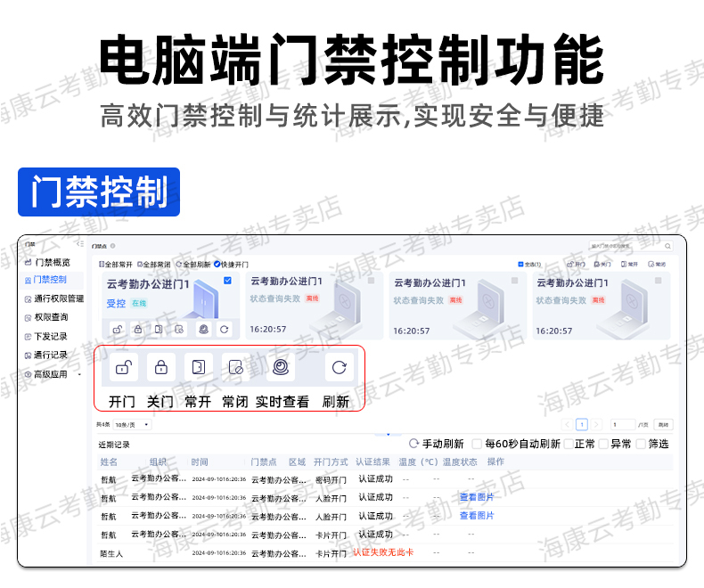Click the 区域 column header
Screen dimensions: 704x588
(x=298, y=461)
